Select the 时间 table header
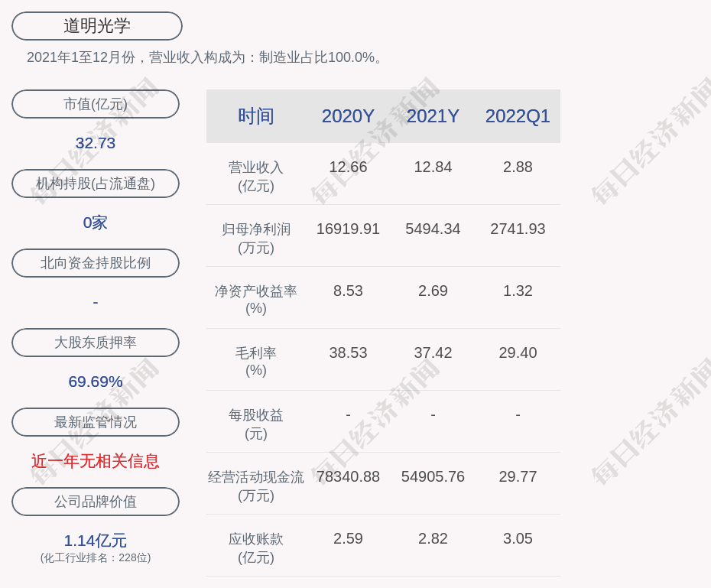 [x=256, y=116]
